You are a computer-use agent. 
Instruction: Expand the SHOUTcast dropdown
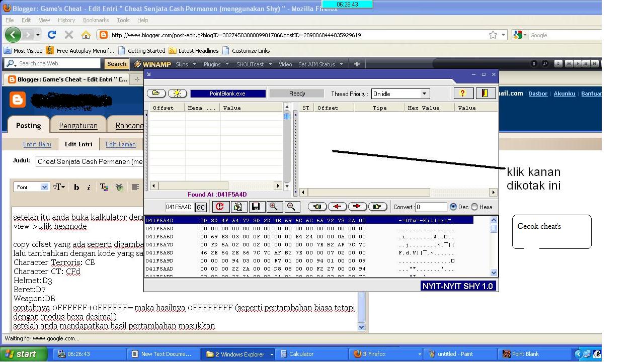(x=254, y=64)
